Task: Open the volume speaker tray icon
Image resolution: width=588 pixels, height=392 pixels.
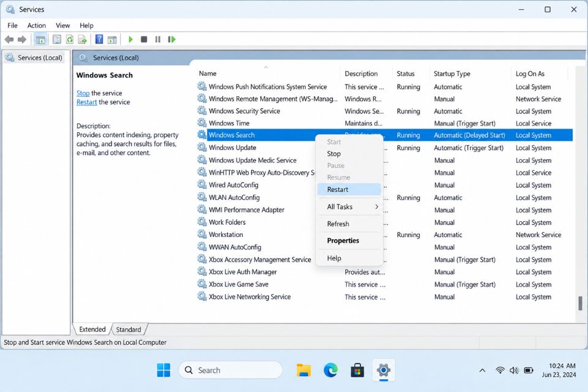Action: (514, 370)
